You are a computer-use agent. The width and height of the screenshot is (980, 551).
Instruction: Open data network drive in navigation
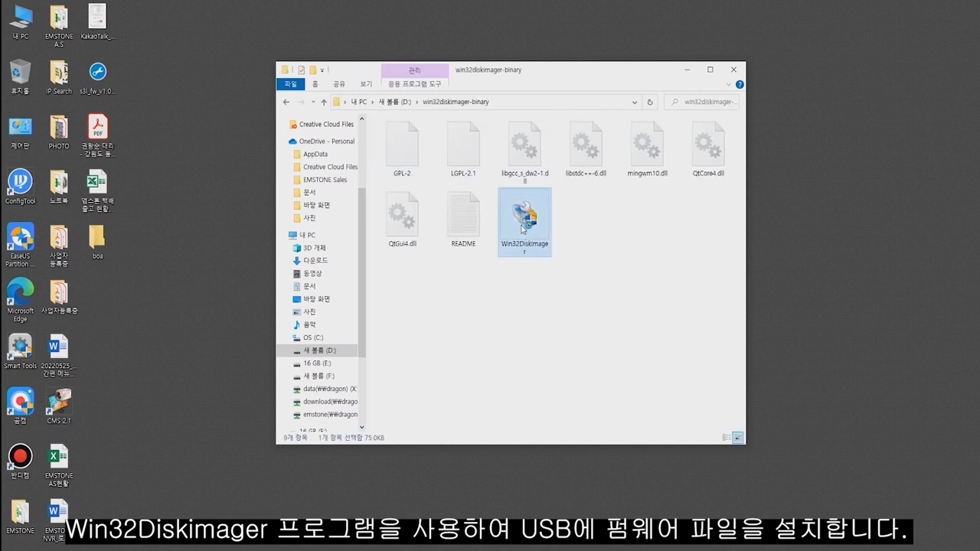(325, 389)
